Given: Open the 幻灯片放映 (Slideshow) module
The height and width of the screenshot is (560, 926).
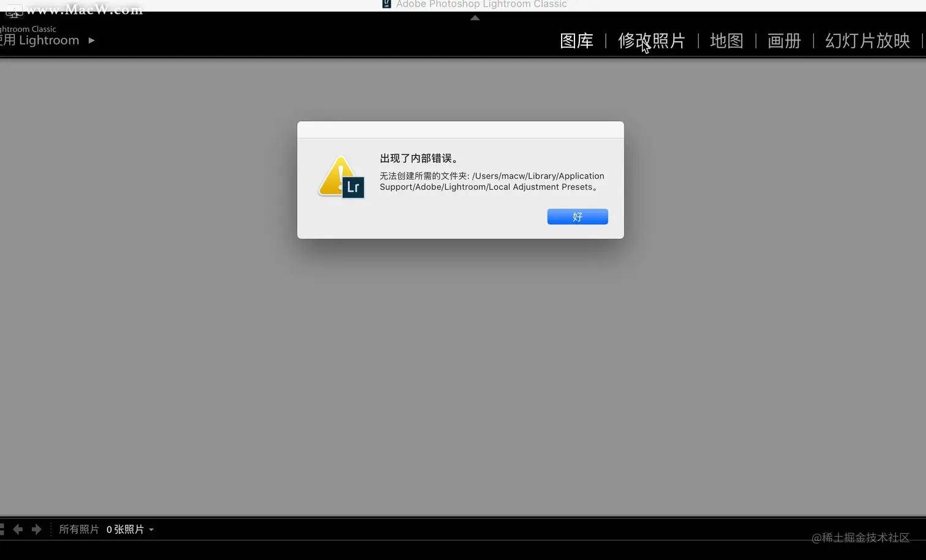Looking at the screenshot, I should coord(867,41).
